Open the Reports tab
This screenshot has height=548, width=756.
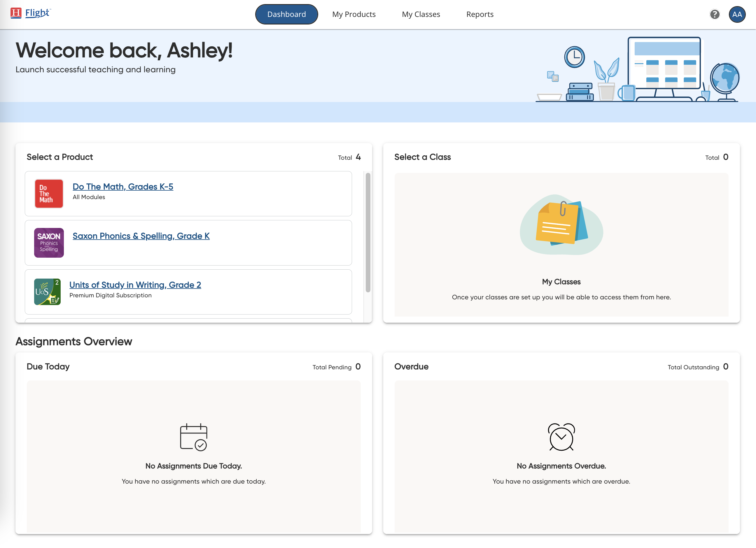[480, 14]
